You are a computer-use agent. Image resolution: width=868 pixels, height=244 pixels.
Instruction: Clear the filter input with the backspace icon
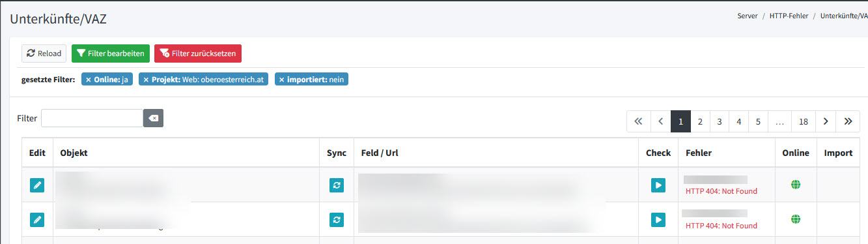pos(154,118)
